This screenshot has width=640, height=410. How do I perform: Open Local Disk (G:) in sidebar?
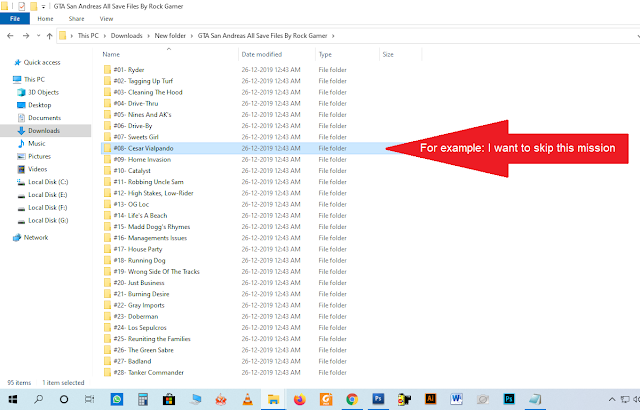(48, 221)
